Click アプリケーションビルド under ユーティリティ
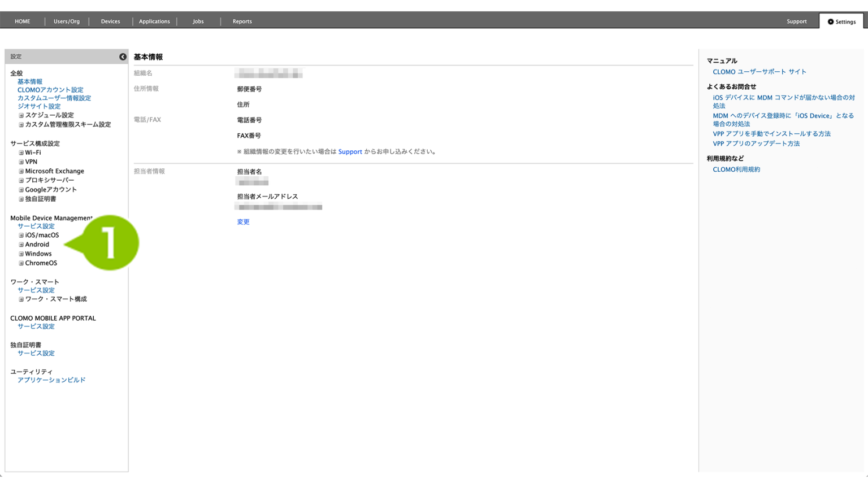 pyautogui.click(x=51, y=380)
